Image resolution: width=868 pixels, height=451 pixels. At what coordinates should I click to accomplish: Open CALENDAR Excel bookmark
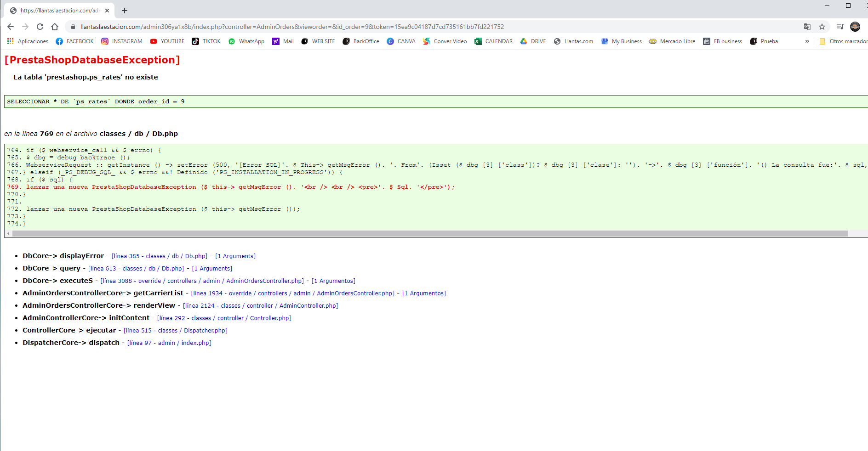(x=494, y=41)
